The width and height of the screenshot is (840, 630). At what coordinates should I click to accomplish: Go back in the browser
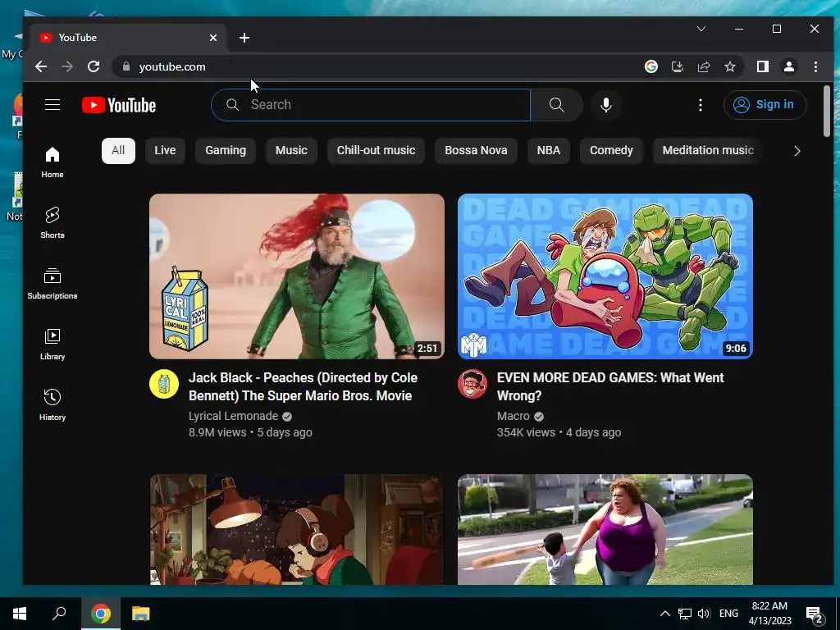(41, 66)
